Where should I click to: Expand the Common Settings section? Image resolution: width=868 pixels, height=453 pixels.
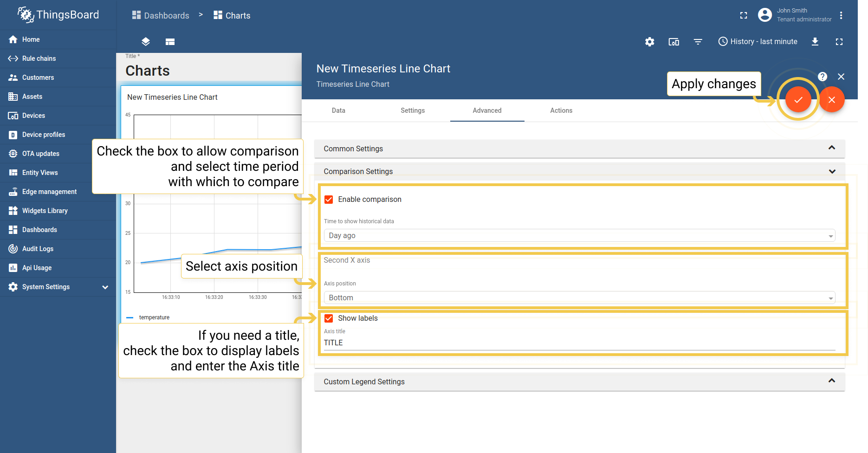[x=579, y=149]
